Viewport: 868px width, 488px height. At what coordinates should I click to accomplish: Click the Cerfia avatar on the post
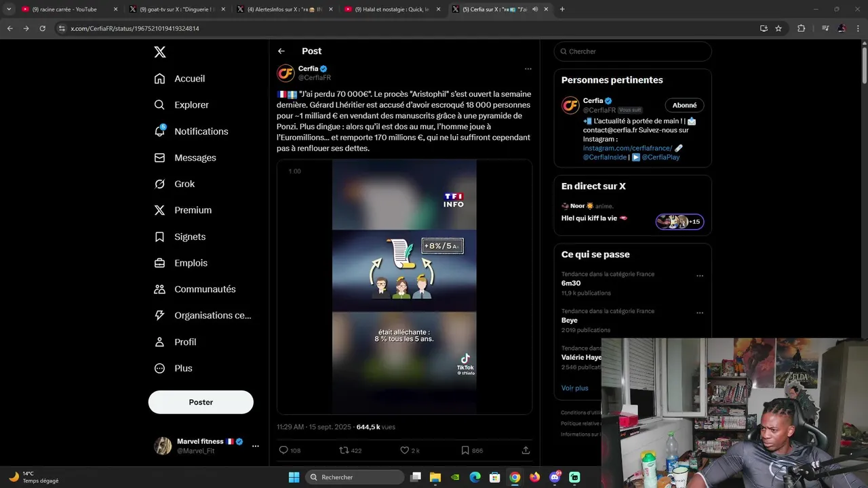(x=285, y=73)
